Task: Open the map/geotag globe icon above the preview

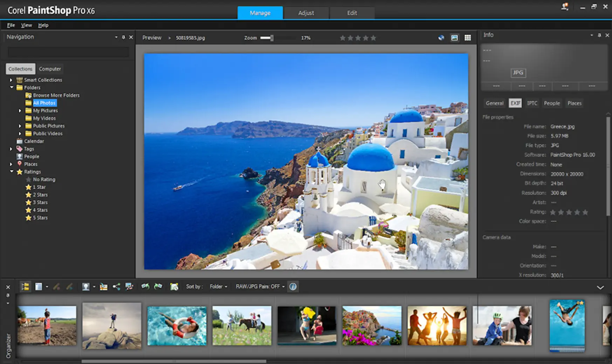Action: coord(441,37)
